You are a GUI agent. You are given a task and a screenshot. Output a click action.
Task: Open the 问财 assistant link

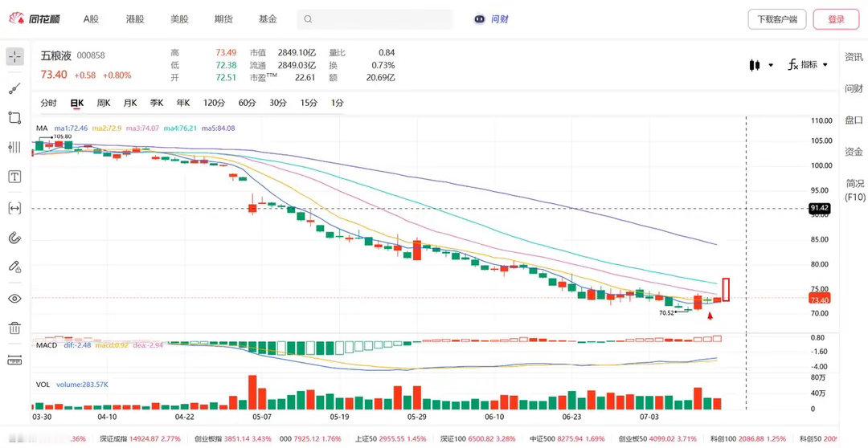(492, 19)
